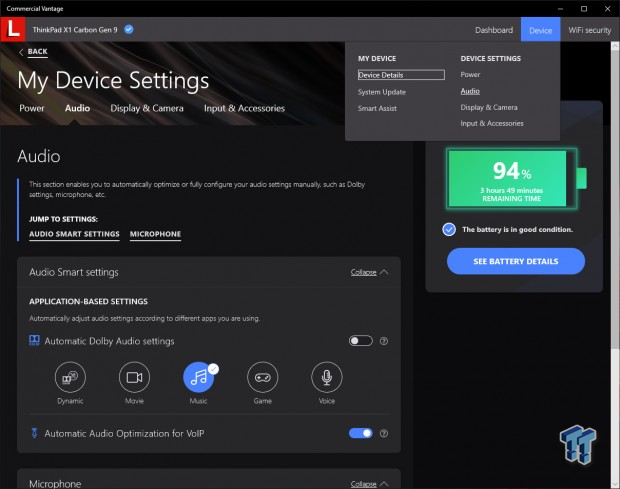The width and height of the screenshot is (620, 489).
Task: Collapse the Microphone section
Action: (369, 483)
